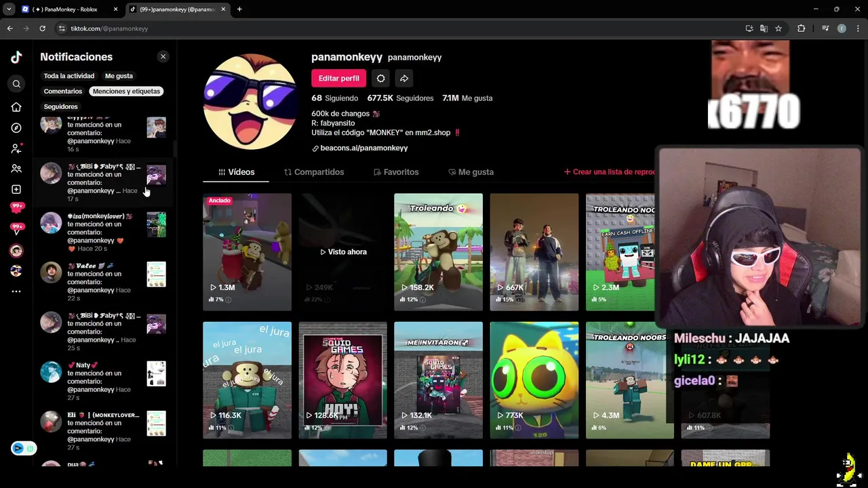Select the Menciones y etiquetas filter
The width and height of the screenshot is (868, 488).
[x=127, y=91]
